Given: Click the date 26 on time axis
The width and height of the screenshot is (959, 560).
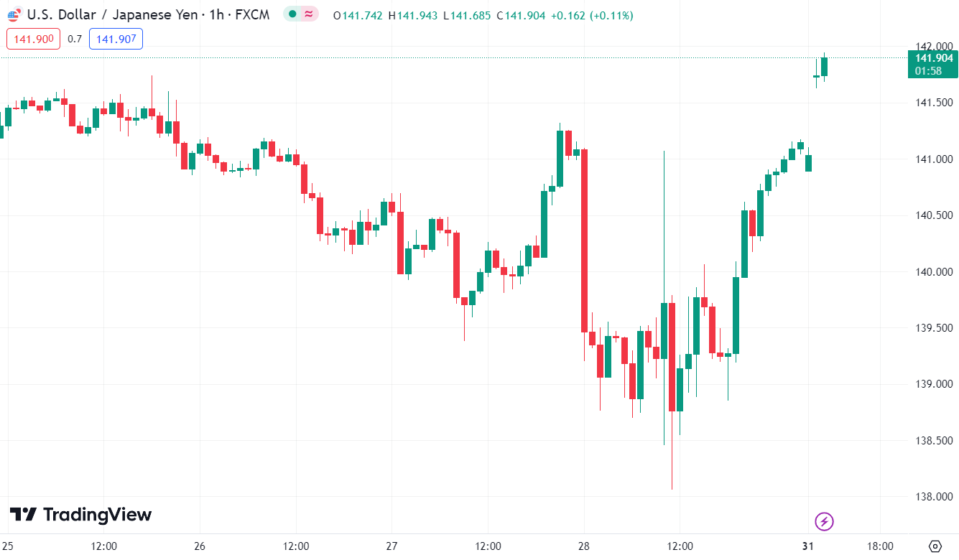Looking at the screenshot, I should click(x=200, y=546).
